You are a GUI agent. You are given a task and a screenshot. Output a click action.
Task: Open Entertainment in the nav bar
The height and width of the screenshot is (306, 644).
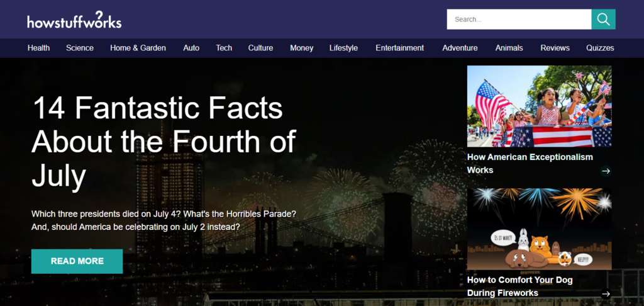click(399, 48)
